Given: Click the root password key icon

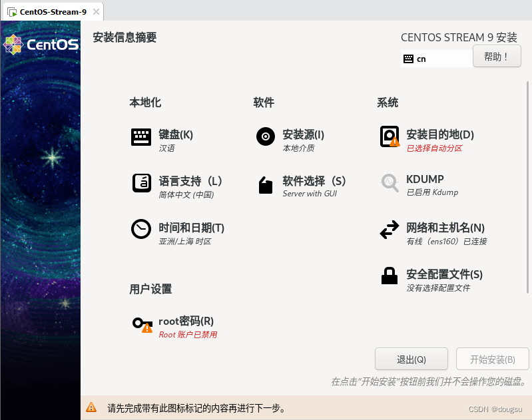Looking at the screenshot, I should 142,324.
